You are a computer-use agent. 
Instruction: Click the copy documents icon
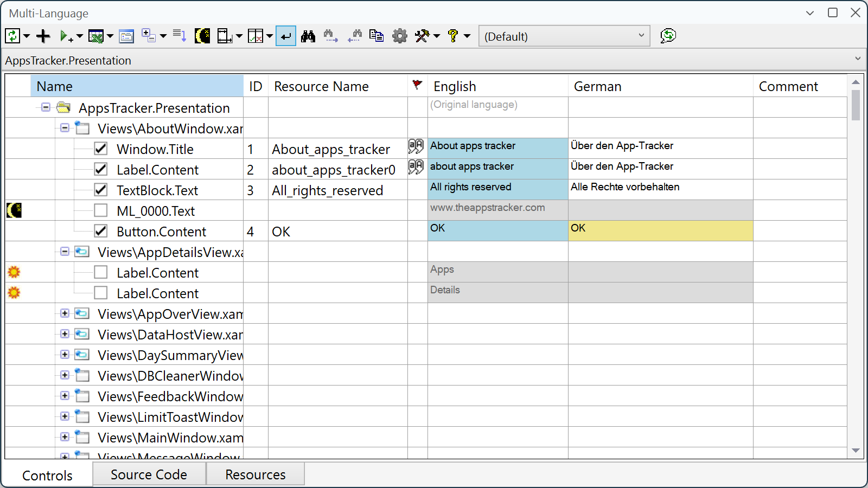pyautogui.click(x=376, y=36)
